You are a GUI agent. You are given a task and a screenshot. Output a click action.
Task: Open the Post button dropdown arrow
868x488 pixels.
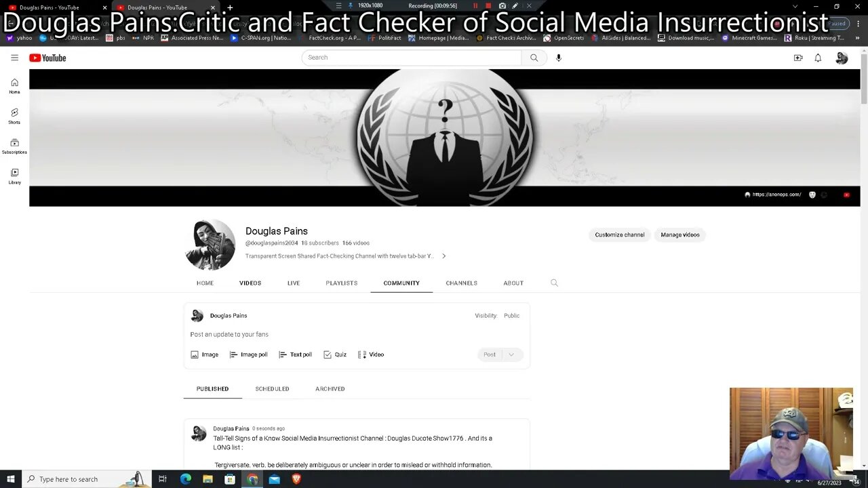pos(511,354)
